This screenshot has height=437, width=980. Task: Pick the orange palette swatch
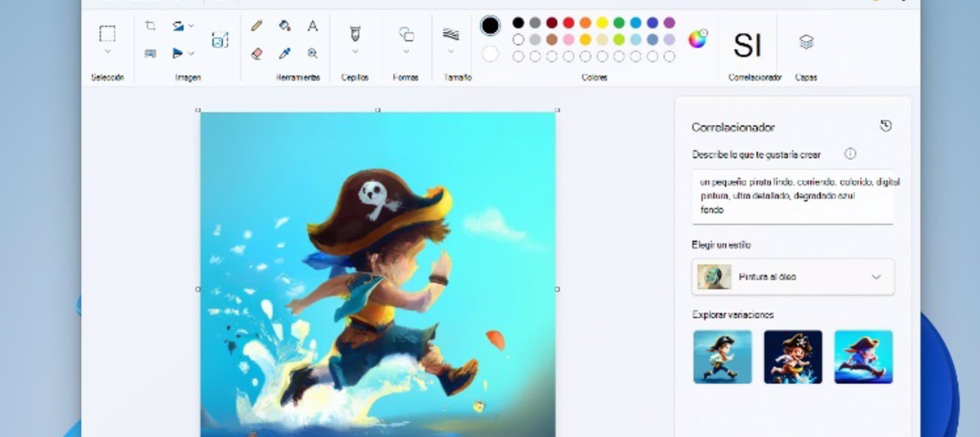586,23
